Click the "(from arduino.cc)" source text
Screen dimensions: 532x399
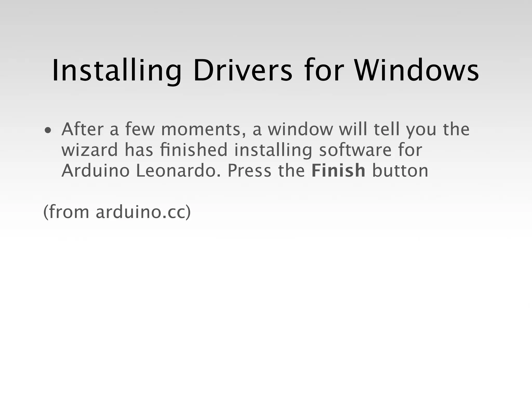117,212
